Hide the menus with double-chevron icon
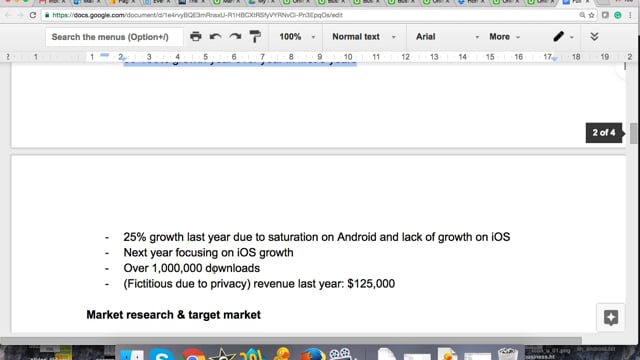640x360 pixels. (594, 37)
